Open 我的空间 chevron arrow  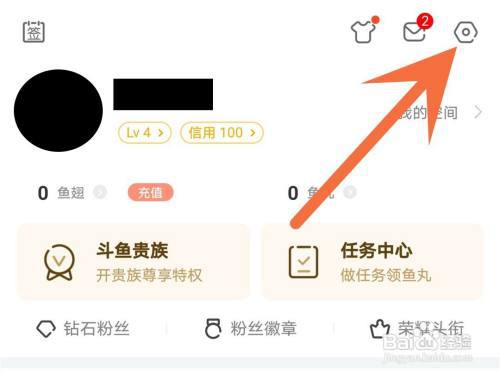[x=478, y=112]
